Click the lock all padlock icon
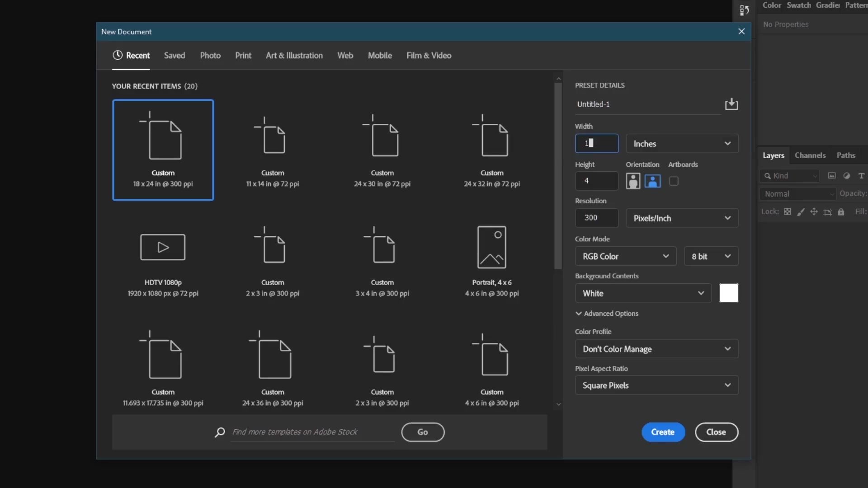 click(841, 211)
